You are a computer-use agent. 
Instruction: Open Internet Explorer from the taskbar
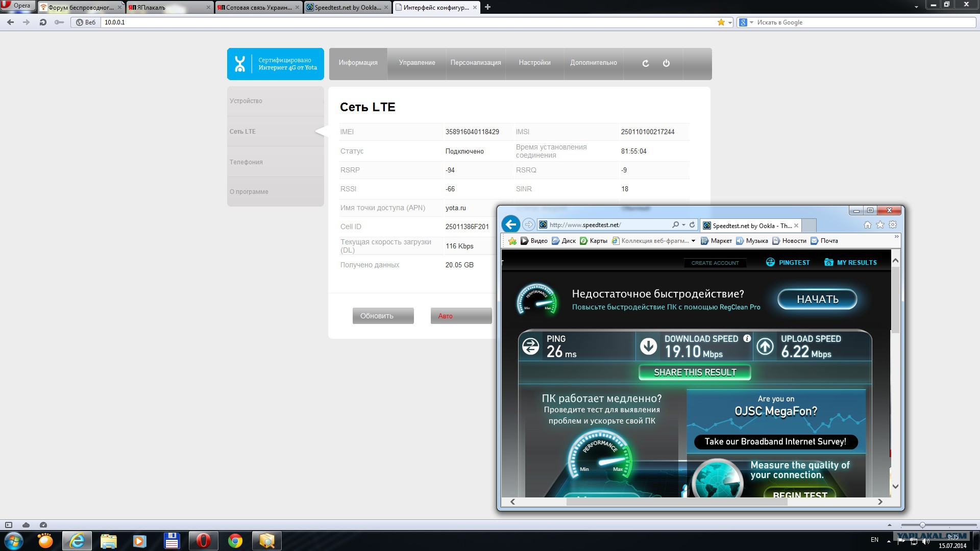[77, 540]
